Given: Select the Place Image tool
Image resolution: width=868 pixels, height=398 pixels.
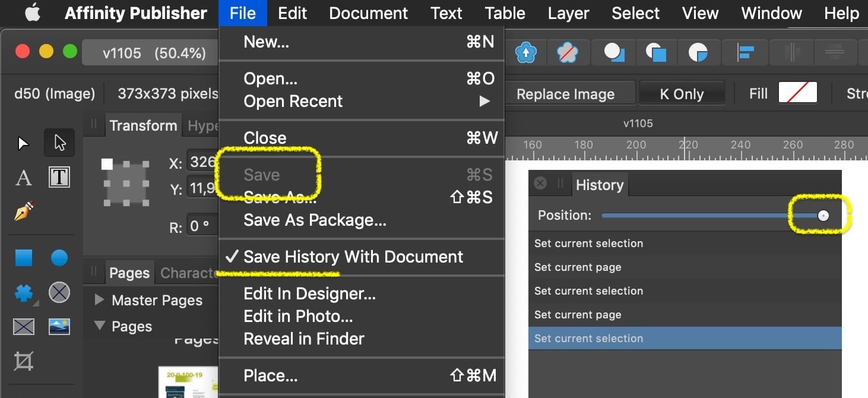Looking at the screenshot, I should pyautogui.click(x=59, y=326).
